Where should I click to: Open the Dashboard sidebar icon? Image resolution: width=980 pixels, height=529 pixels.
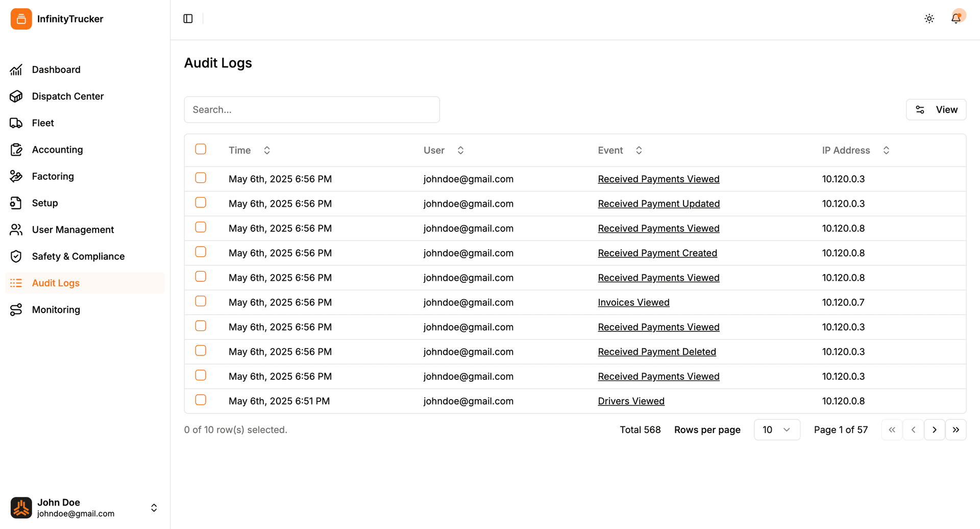16,69
